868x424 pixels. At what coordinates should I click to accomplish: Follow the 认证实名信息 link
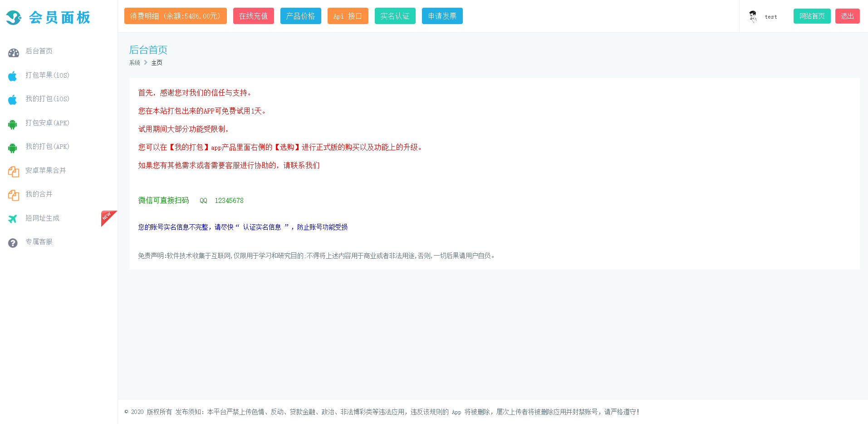tap(262, 227)
